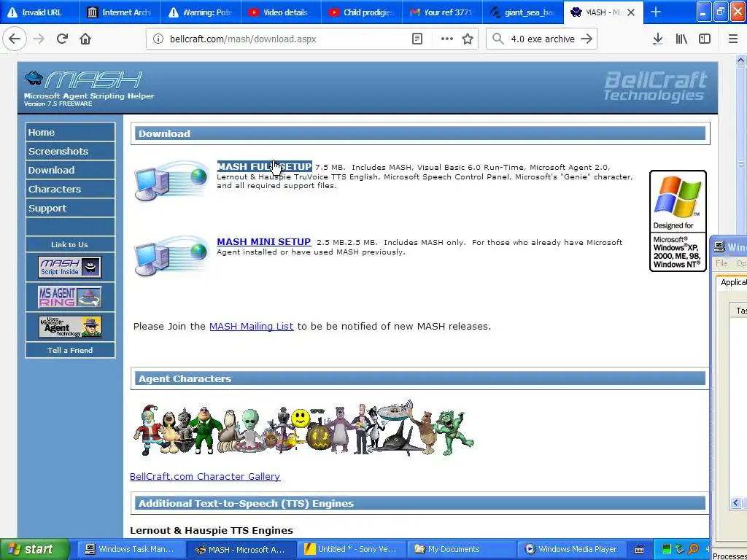
Task: Open Screenshots in the MASH sidebar
Action: [x=70, y=151]
